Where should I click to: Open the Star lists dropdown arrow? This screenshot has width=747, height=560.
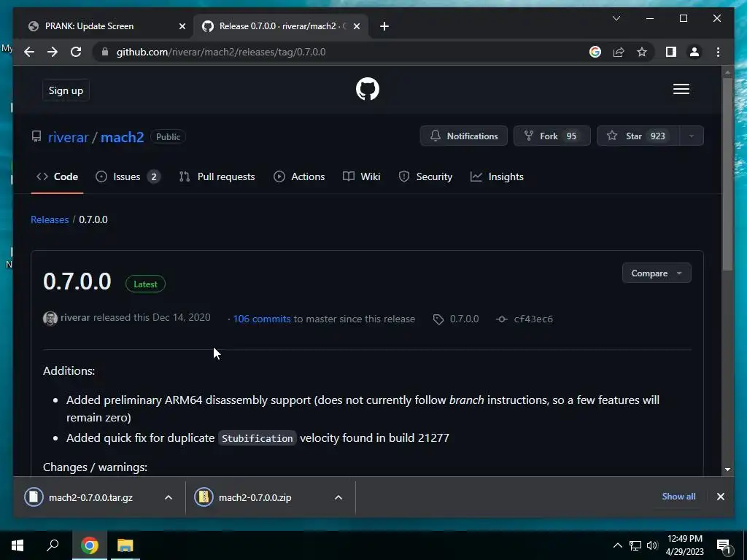(691, 136)
